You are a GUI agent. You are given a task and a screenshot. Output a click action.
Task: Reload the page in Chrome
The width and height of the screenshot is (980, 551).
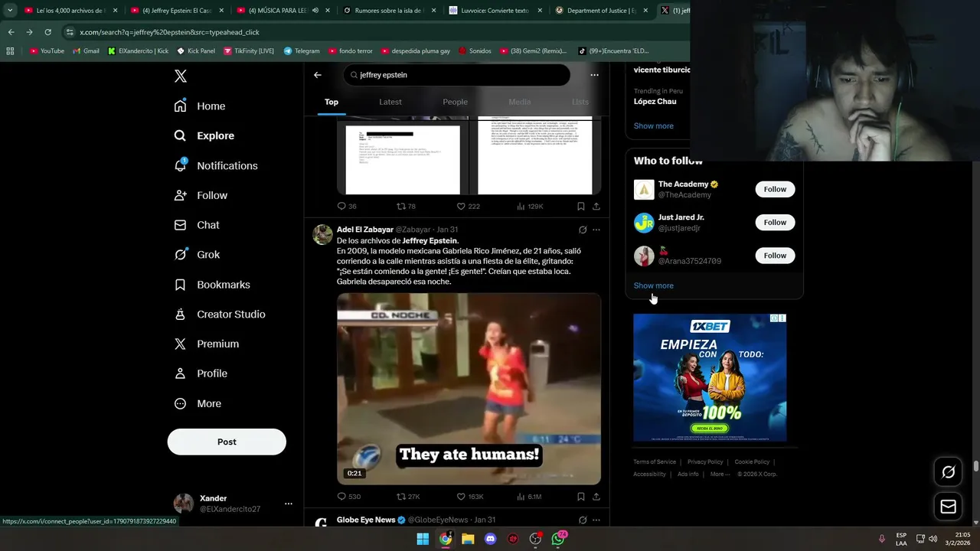tap(47, 32)
